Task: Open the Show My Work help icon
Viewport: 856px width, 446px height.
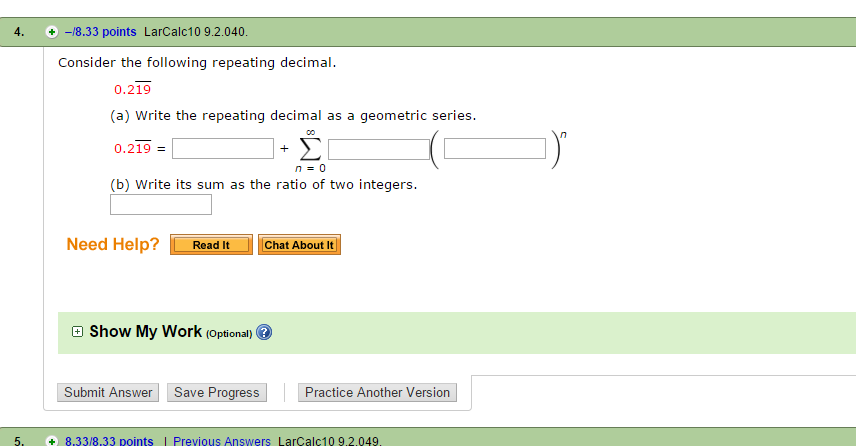Action: pos(264,332)
